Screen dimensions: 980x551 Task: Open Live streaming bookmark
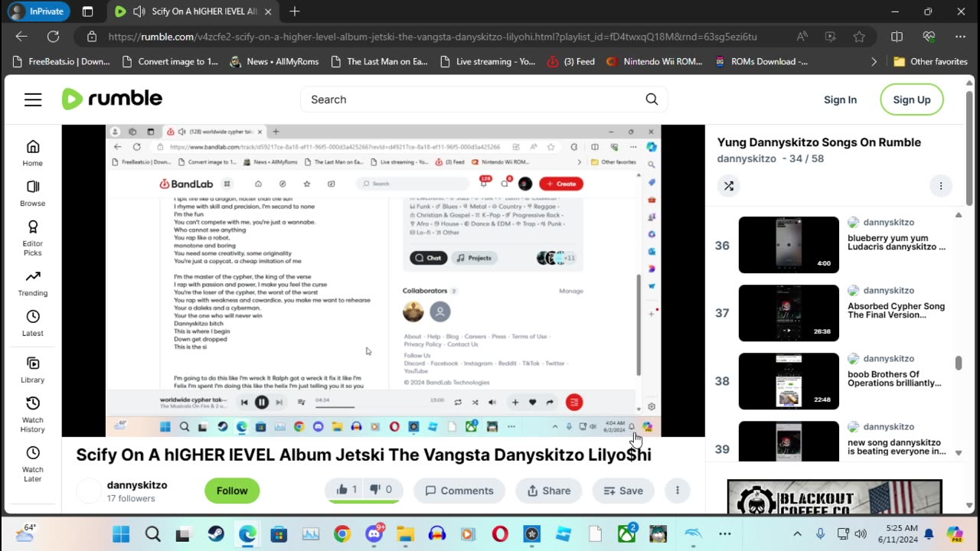click(488, 61)
